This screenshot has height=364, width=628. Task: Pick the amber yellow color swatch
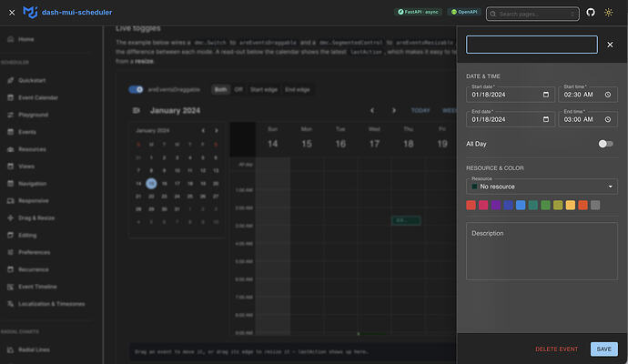[571, 206]
